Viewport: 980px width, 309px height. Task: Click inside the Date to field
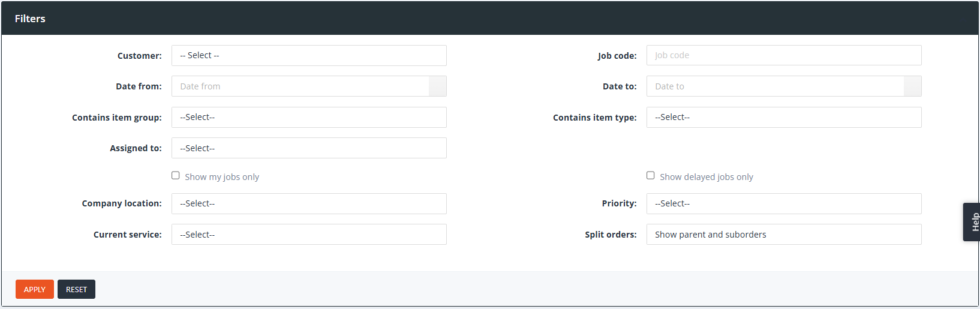click(x=775, y=86)
